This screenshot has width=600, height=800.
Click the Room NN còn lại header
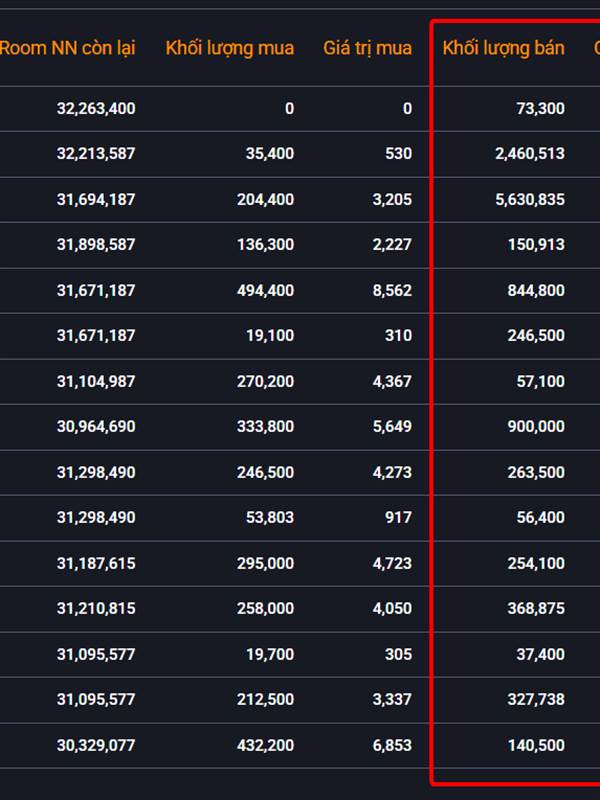tap(67, 48)
